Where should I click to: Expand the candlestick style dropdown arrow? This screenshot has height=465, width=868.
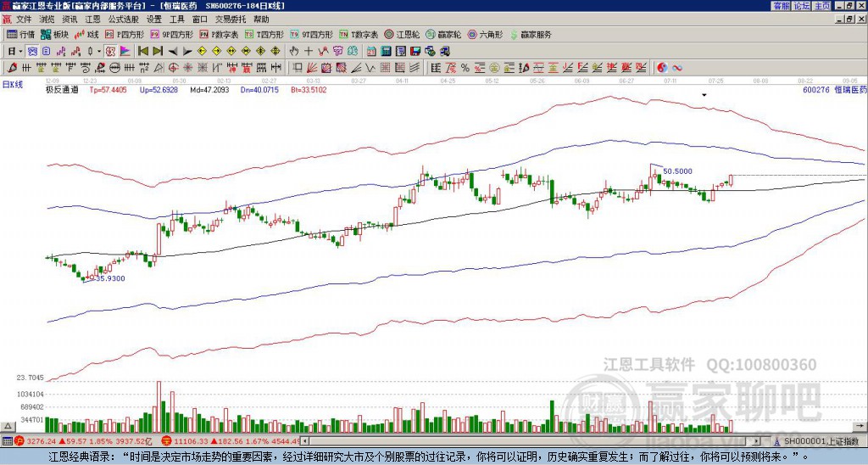99,52
